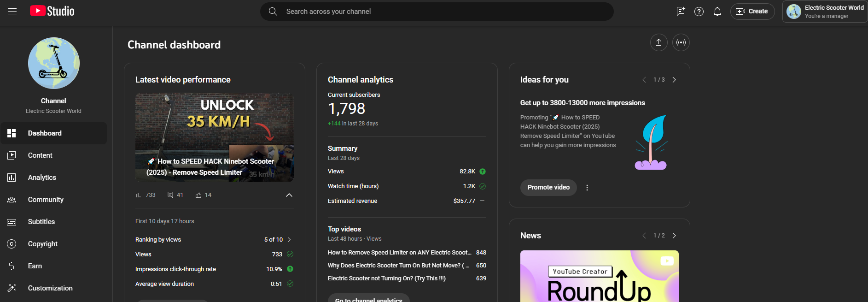Viewport: 868px width, 302px height.
Task: Click the Electric Scooter World account avatar
Action: (x=794, y=12)
